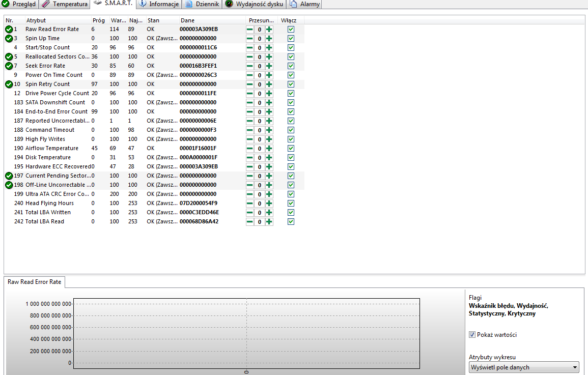Click minus offset for End-to-End Error Count
Screen dimensions: 588x375
click(x=250, y=111)
